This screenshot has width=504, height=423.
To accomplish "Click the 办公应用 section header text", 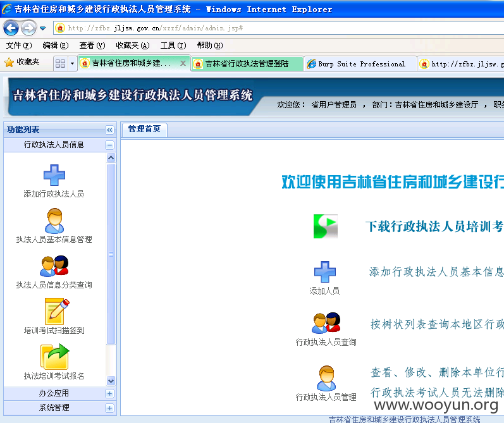I will tap(54, 393).
